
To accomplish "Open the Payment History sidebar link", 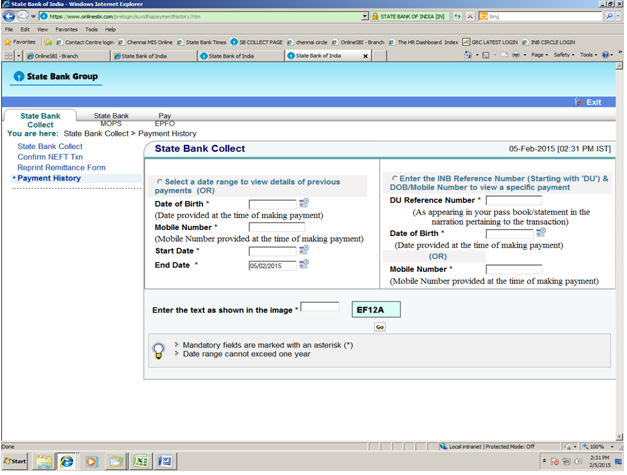I will [49, 178].
